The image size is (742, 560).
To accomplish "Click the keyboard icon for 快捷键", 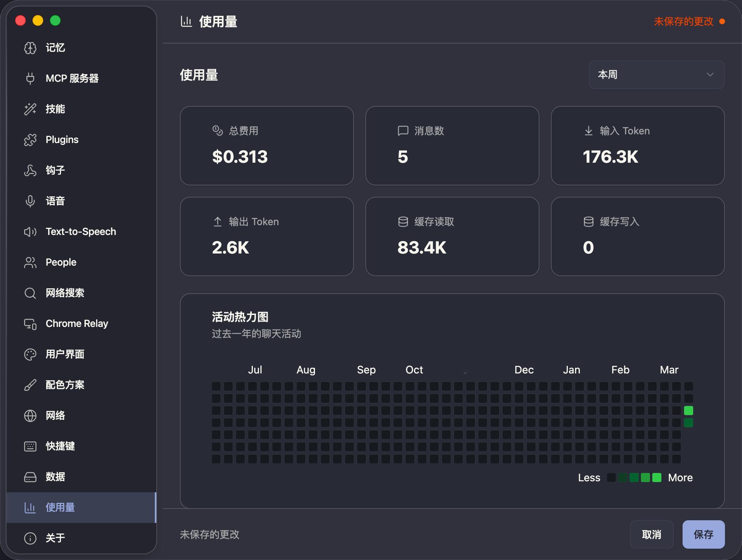I will pos(30,446).
